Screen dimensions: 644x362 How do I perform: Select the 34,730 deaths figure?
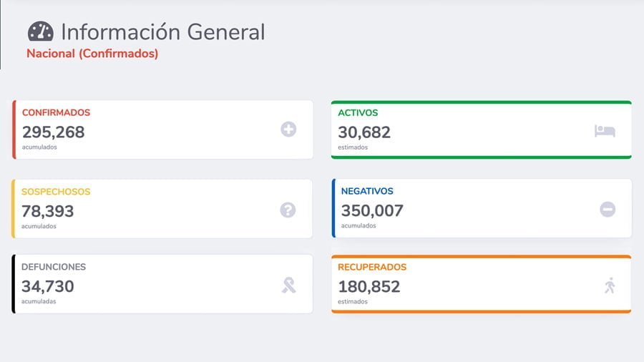48,286
